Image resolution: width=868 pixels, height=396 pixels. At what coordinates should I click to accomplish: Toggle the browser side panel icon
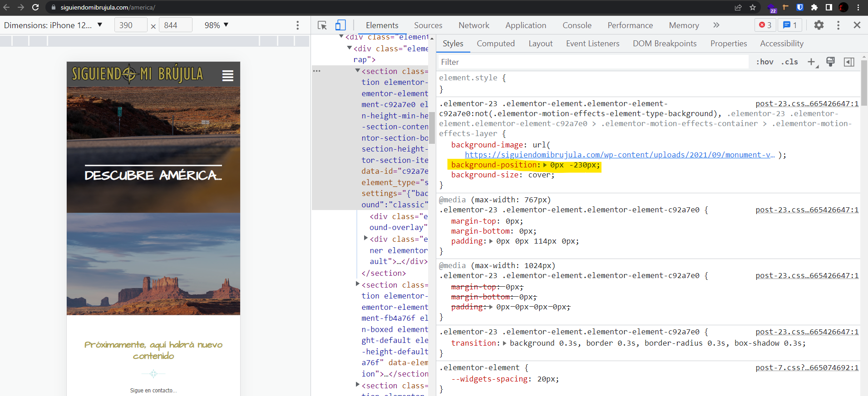point(829,7)
